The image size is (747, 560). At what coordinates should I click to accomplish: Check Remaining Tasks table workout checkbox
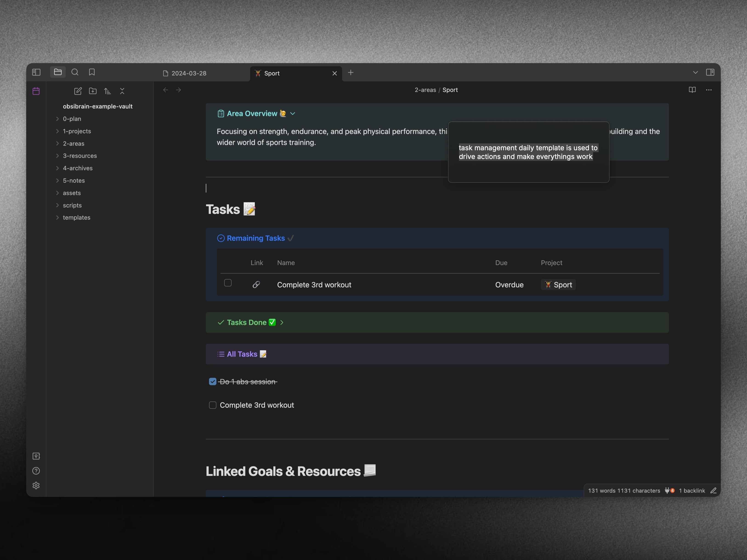pos(228,283)
